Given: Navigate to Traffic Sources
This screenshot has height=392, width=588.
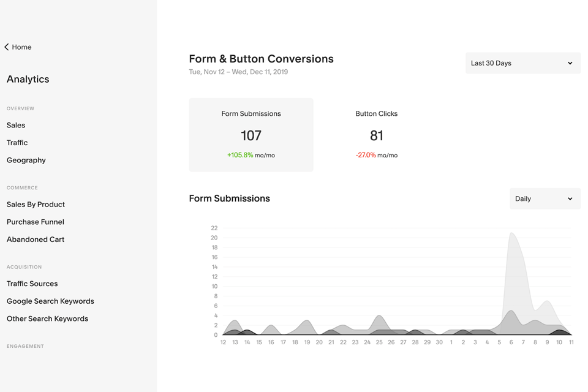Looking at the screenshot, I should point(32,284).
